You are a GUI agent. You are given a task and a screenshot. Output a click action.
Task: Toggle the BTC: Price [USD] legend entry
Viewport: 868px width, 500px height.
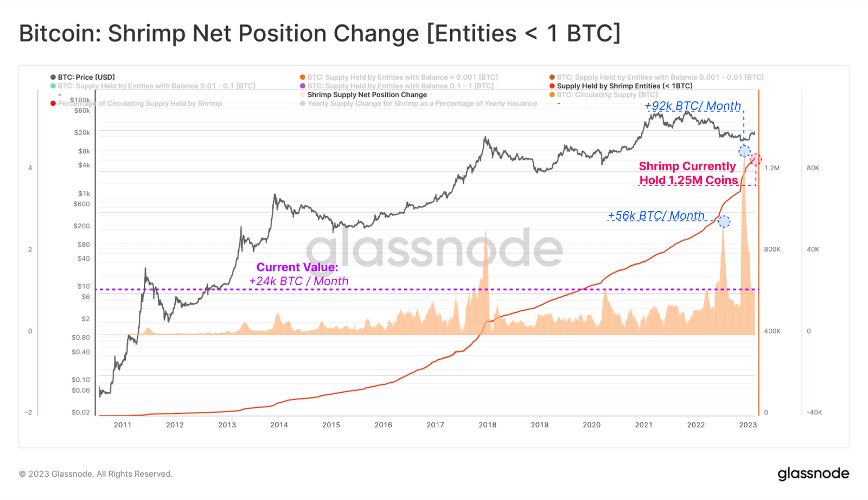[x=82, y=77]
